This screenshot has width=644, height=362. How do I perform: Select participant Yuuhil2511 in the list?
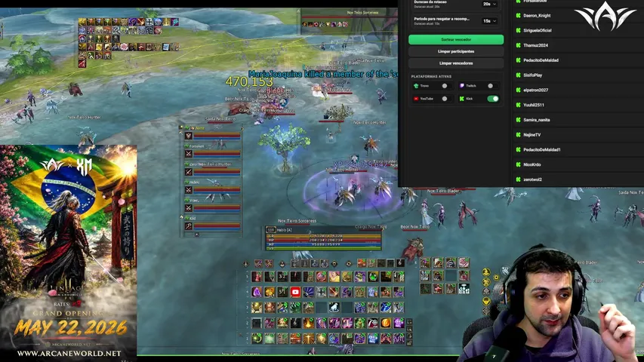tap(534, 105)
